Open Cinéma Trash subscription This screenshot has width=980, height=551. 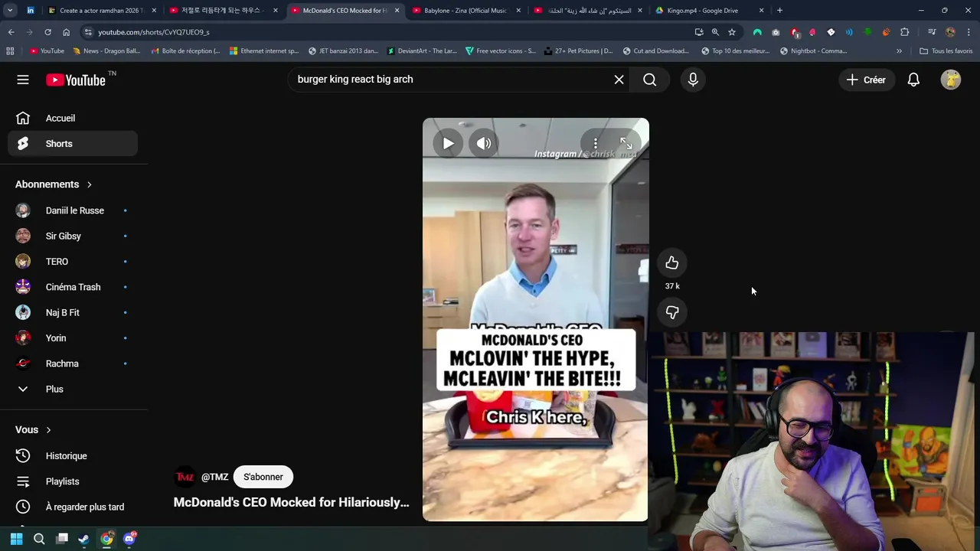coord(73,287)
